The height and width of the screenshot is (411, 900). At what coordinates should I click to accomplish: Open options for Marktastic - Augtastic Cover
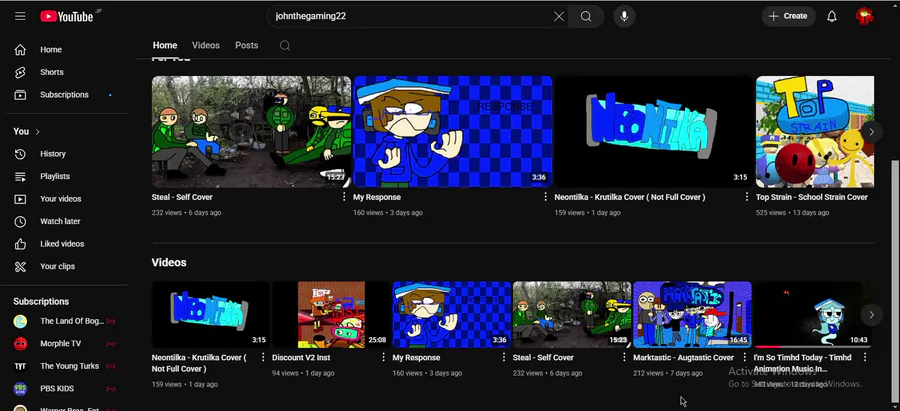pos(744,357)
